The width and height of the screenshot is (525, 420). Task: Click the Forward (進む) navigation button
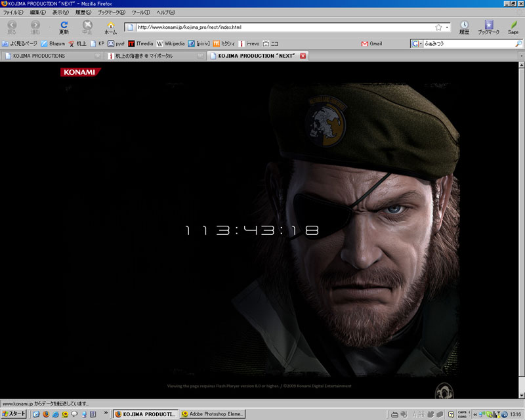(x=35, y=28)
